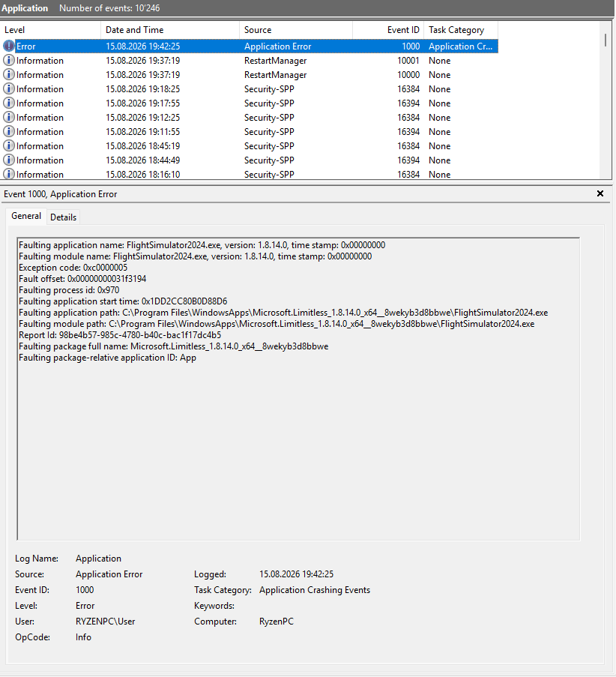
Task: Select the RestartManager 10000 event row
Action: pos(250,75)
